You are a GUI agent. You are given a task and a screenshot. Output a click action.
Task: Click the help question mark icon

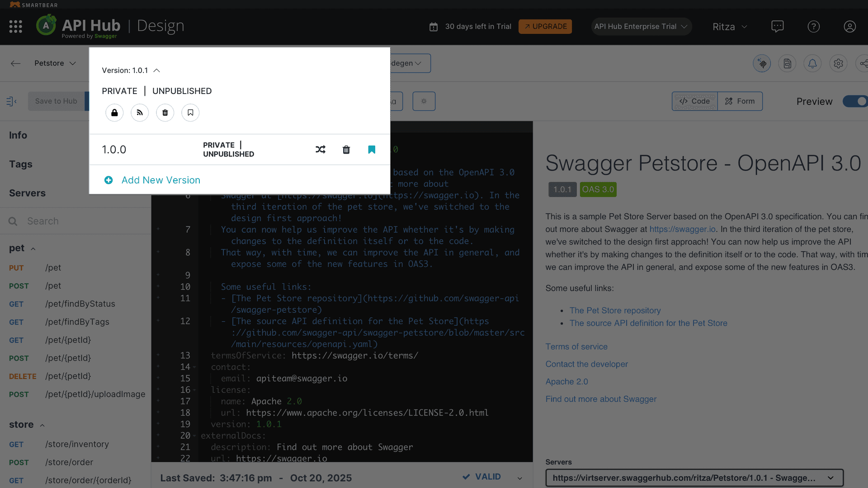[x=813, y=26]
